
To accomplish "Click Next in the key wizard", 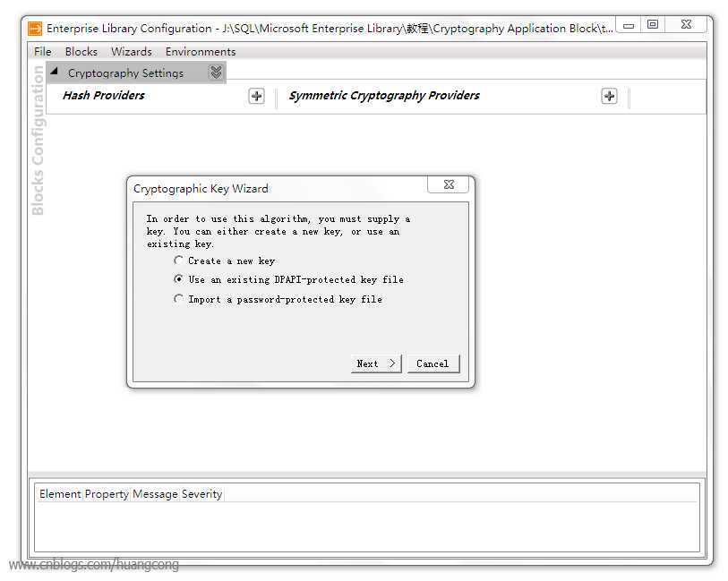I will [x=376, y=363].
